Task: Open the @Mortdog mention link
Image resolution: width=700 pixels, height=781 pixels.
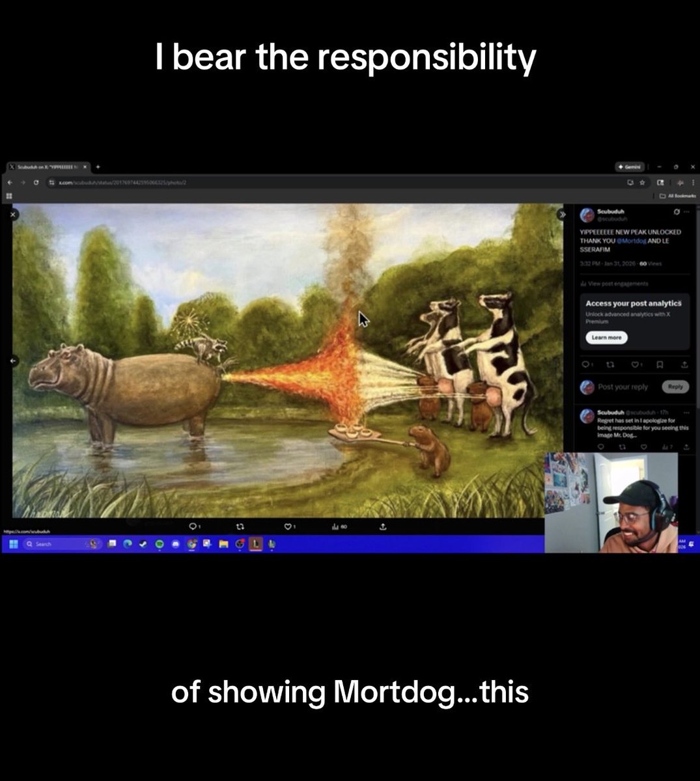Action: (x=631, y=241)
